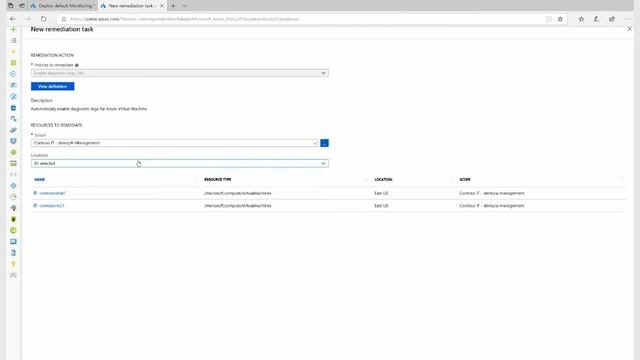Screen dimensions: 640x360
Task: Add page to favorites with star icon
Action: point(560,19)
